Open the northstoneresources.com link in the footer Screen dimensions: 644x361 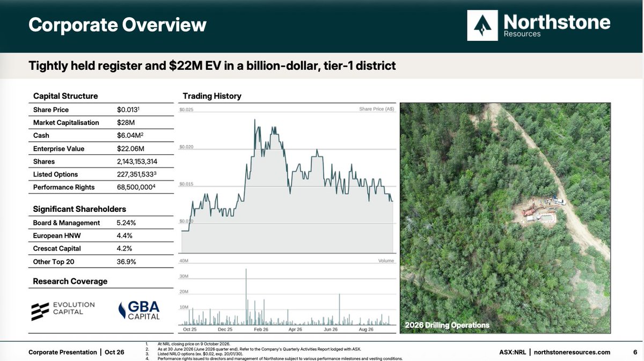(573, 352)
